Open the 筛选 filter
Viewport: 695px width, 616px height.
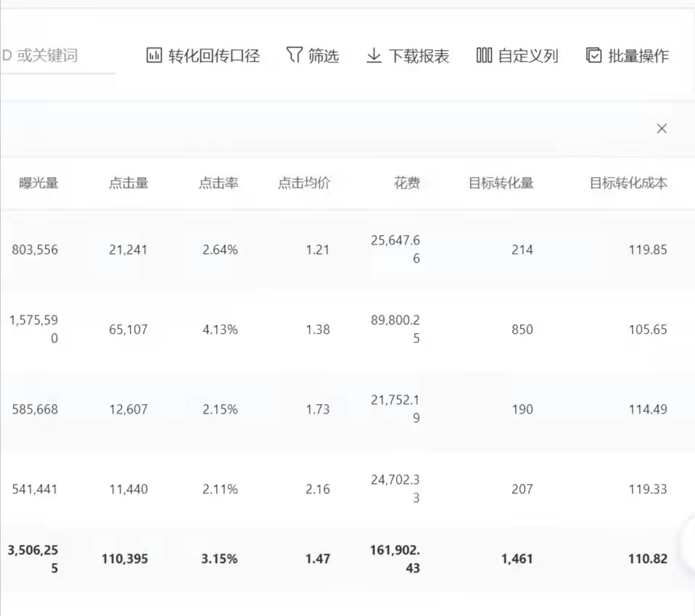[x=313, y=55]
